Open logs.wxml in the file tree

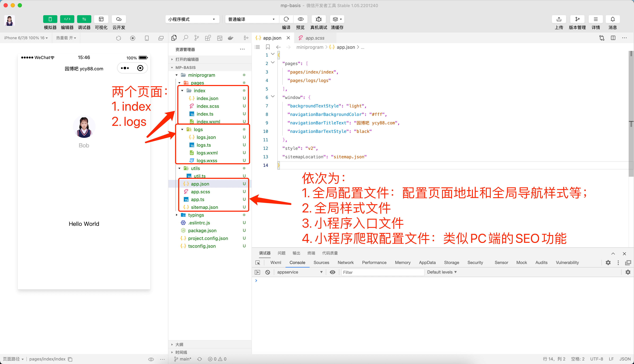tap(210, 153)
